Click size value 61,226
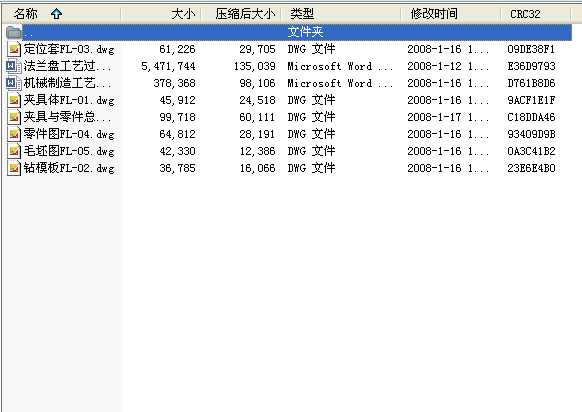Screen dimensions: 582x412 [177, 49]
